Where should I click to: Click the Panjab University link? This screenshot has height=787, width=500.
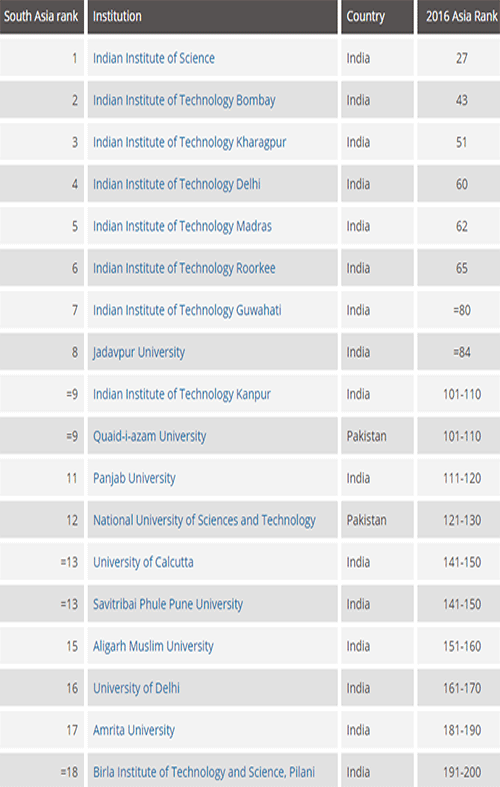[x=134, y=478]
